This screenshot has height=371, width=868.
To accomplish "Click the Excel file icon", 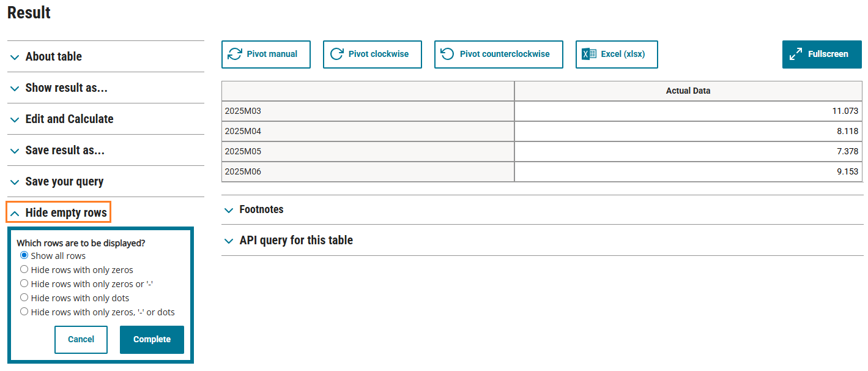I will 588,54.
